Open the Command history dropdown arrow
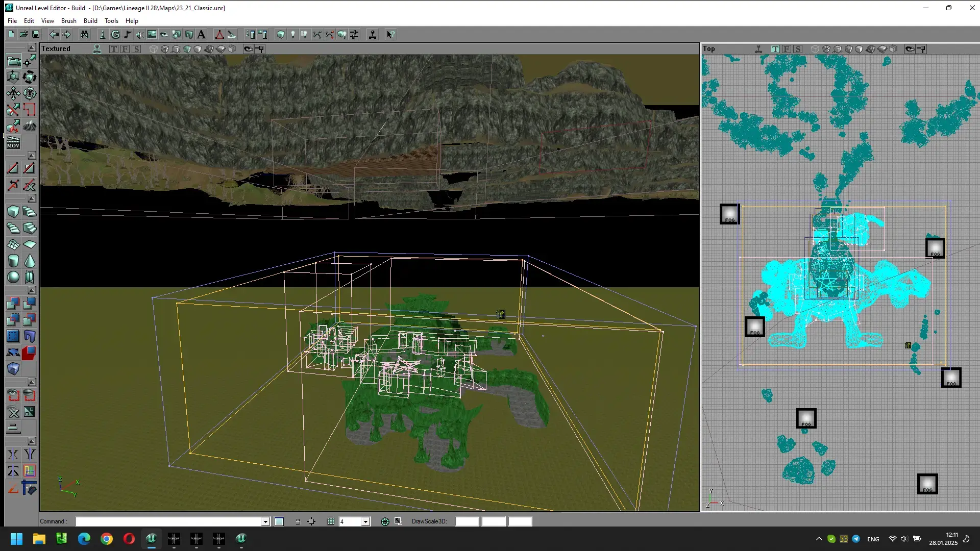 (x=265, y=521)
